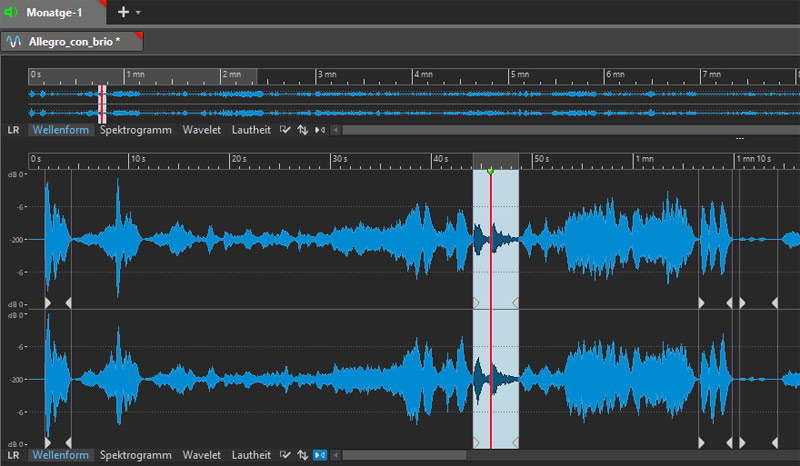Click the checkmark settings icon in lower toolbar
Image resolution: width=800 pixels, height=466 pixels.
285,455
